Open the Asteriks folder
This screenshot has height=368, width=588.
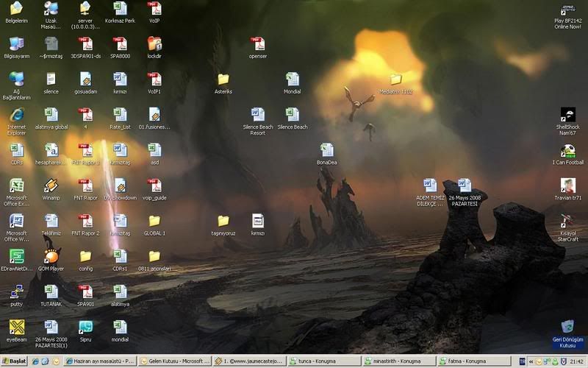pyautogui.click(x=223, y=79)
